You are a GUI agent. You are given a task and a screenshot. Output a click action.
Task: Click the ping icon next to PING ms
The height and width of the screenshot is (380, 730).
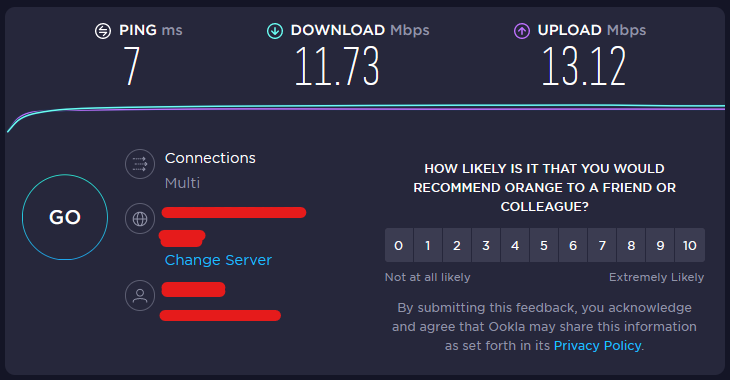click(103, 31)
